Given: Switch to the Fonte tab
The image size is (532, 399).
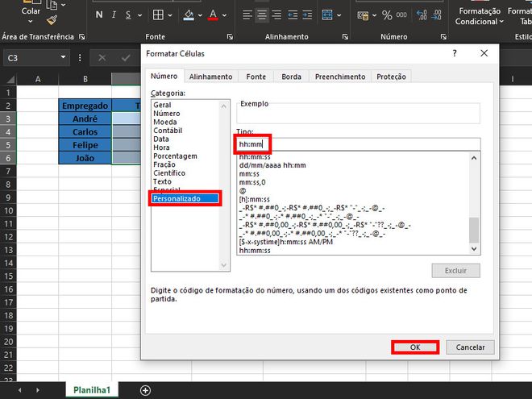Looking at the screenshot, I should pos(256,77).
